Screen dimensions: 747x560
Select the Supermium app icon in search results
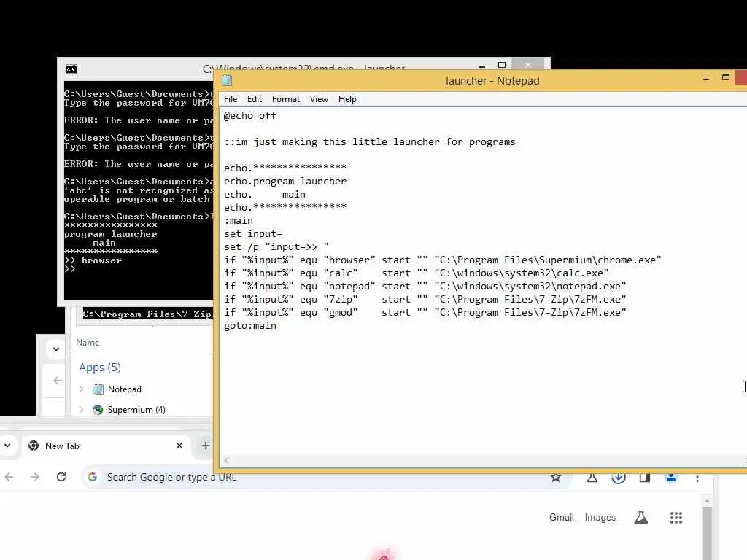pos(98,410)
